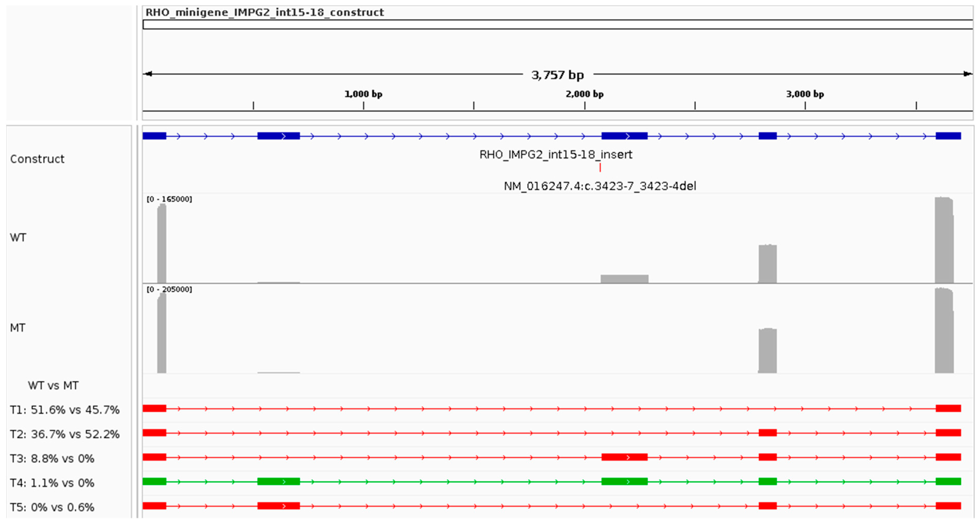Viewport: 980px width, 525px height.
Task: Click the green T4 second exon block
Action: pyautogui.click(x=278, y=482)
